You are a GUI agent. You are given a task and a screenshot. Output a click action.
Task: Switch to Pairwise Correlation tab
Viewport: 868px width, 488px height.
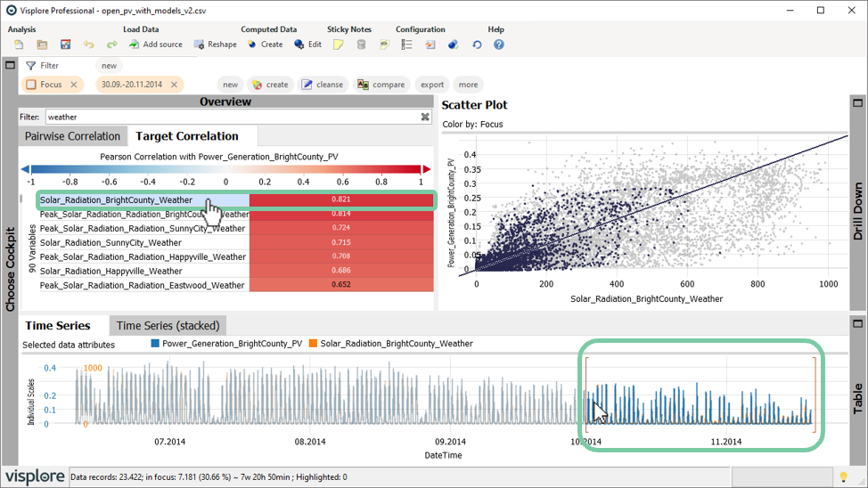click(x=72, y=136)
